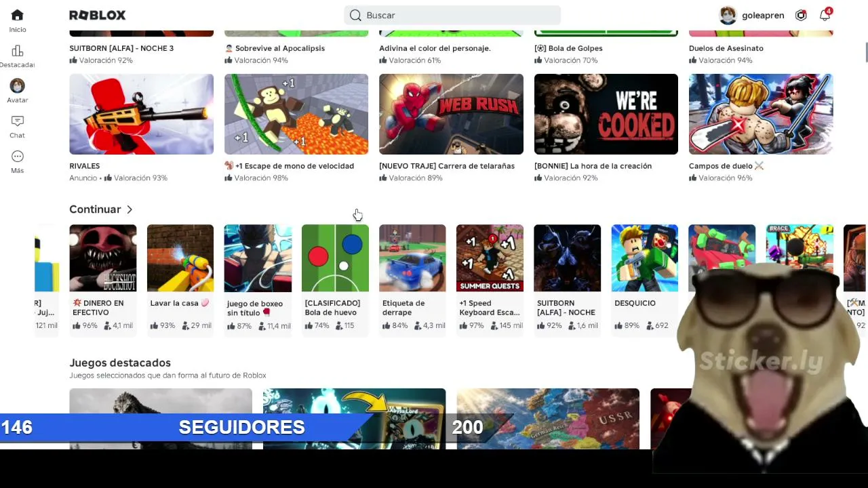The height and width of the screenshot is (488, 868).
Task: Open the Chat icon in the sidebar
Action: click(18, 121)
